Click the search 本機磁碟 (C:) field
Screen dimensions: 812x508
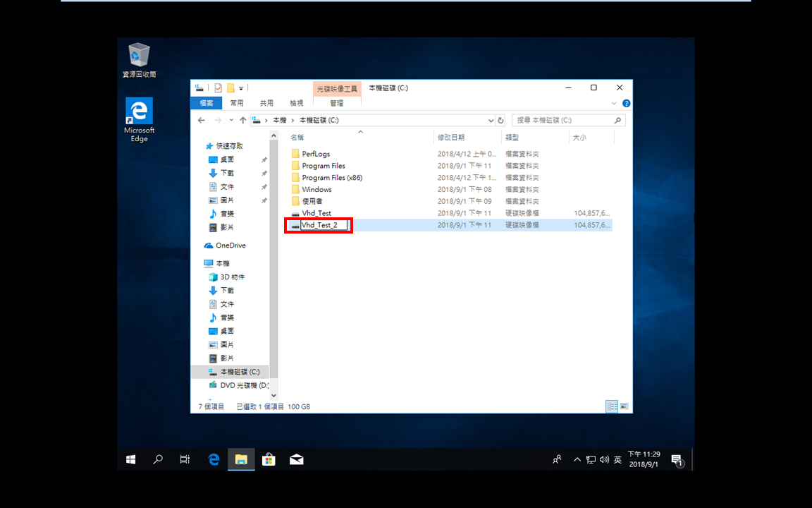pyautogui.click(x=569, y=120)
